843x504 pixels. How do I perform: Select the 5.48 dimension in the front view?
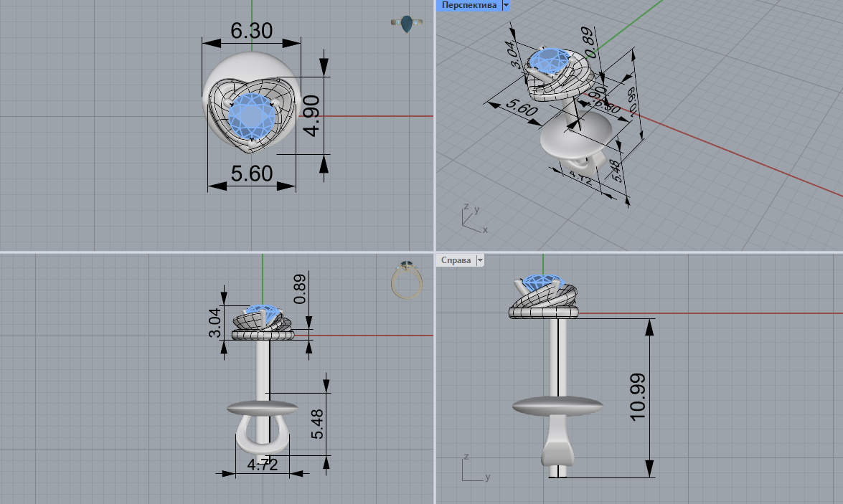317,424
